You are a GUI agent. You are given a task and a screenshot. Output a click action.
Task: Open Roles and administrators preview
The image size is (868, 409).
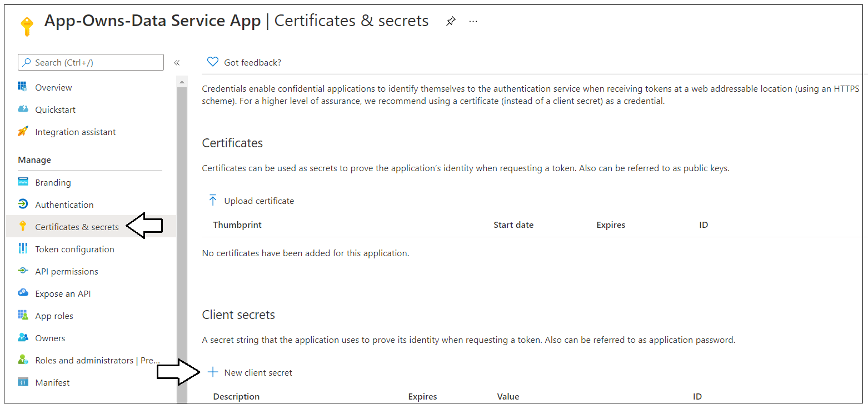point(98,360)
